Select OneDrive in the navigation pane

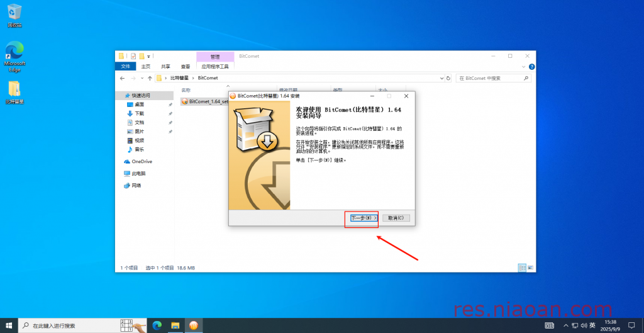click(x=142, y=162)
